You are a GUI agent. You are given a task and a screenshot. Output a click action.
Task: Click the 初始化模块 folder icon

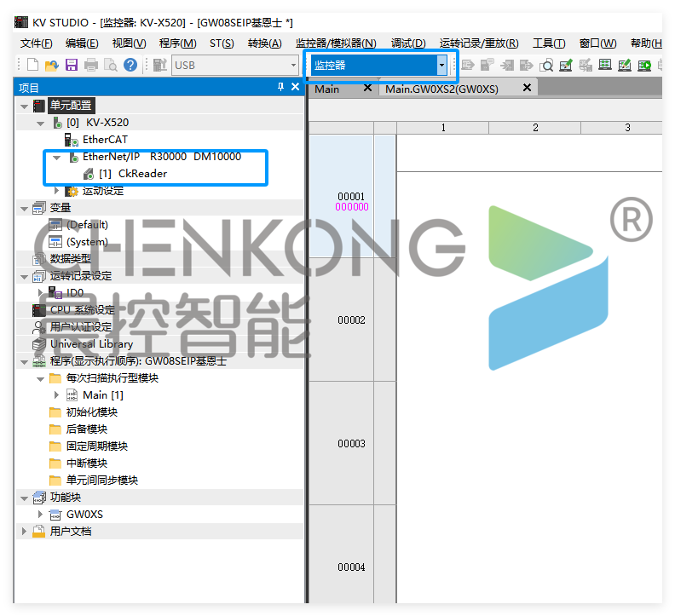click(55, 412)
